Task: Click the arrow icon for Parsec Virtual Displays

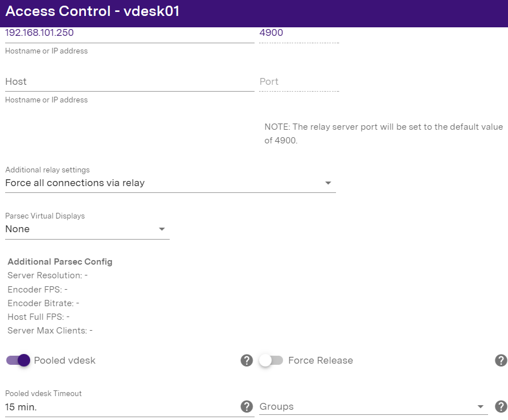Action: tap(162, 229)
